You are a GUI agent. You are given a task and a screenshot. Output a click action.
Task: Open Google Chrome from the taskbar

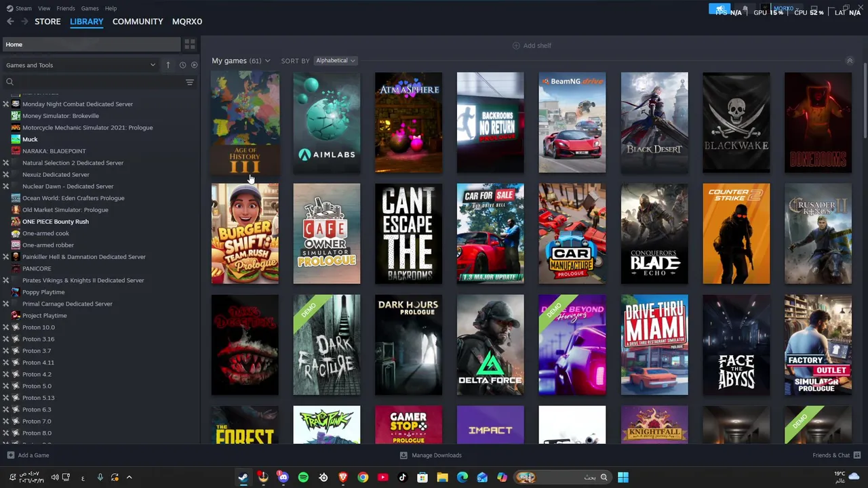tap(363, 477)
